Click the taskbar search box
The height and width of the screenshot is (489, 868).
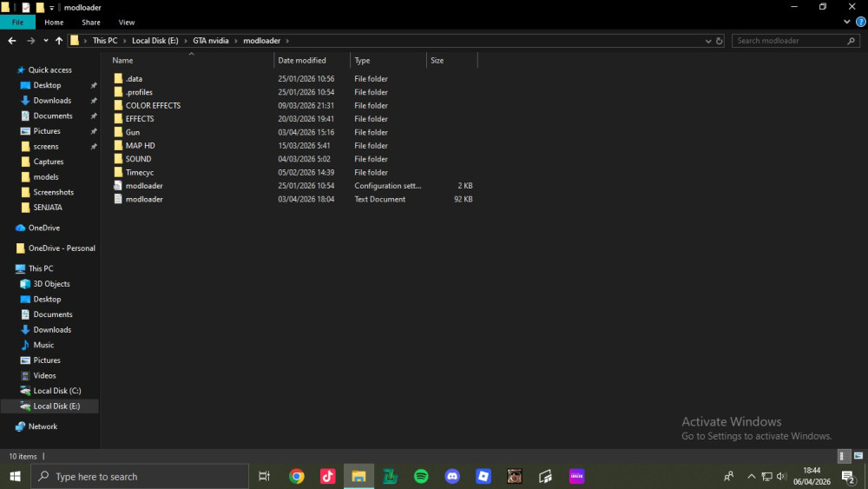click(x=140, y=476)
